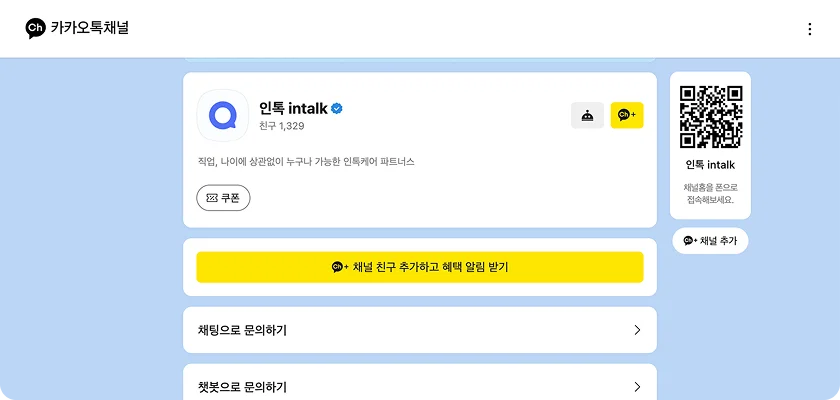
Task: Click the gray service bell icon button
Action: point(587,116)
